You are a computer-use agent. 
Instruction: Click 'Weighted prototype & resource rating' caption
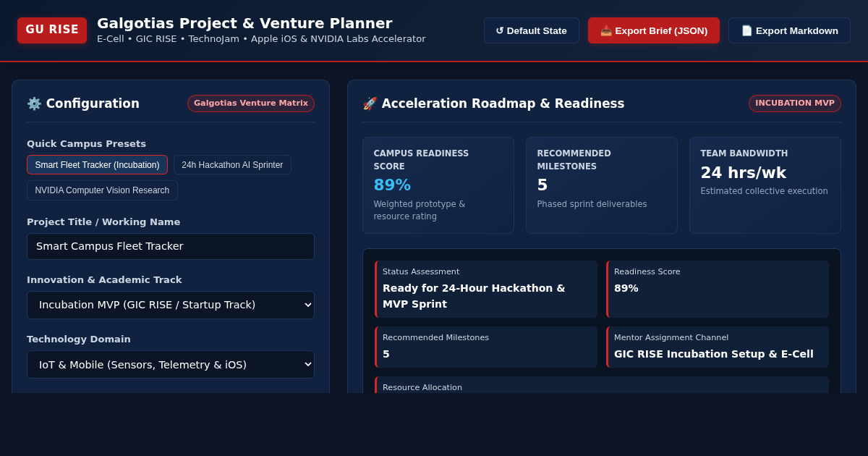420,210
